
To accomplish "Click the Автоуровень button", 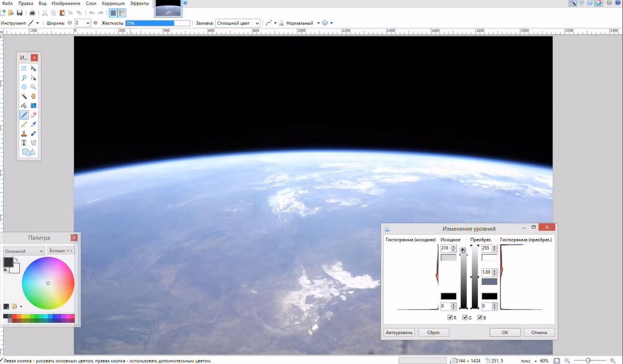I will [x=399, y=332].
